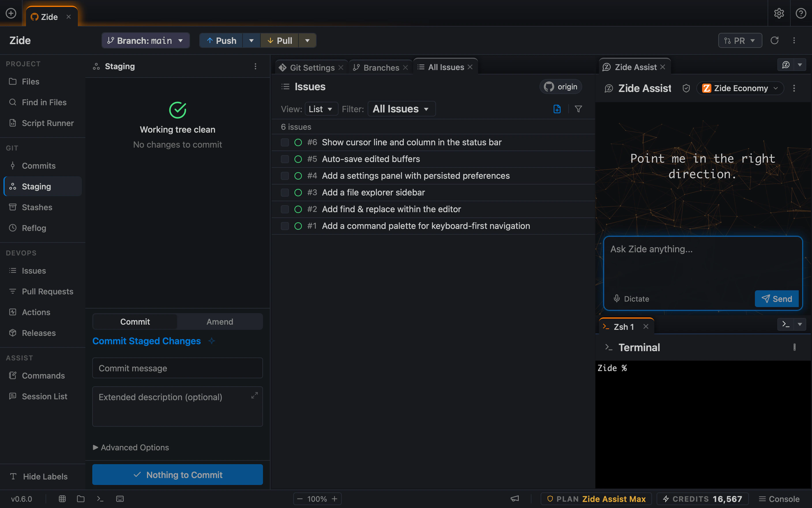Click the folder icon in status bar

pyautogui.click(x=81, y=498)
